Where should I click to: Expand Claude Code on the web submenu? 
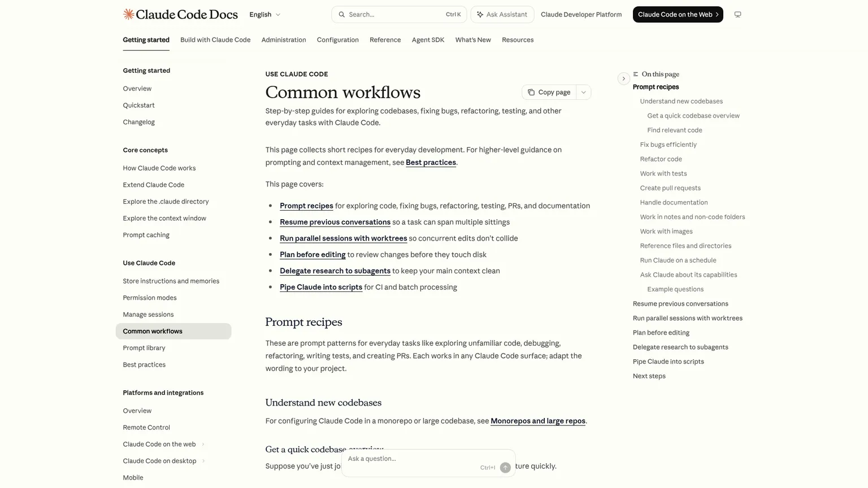pos(203,445)
